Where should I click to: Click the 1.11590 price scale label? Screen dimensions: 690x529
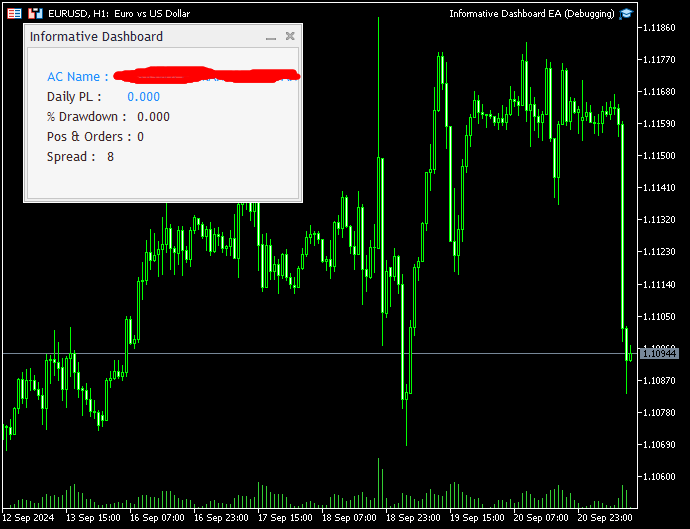point(659,124)
